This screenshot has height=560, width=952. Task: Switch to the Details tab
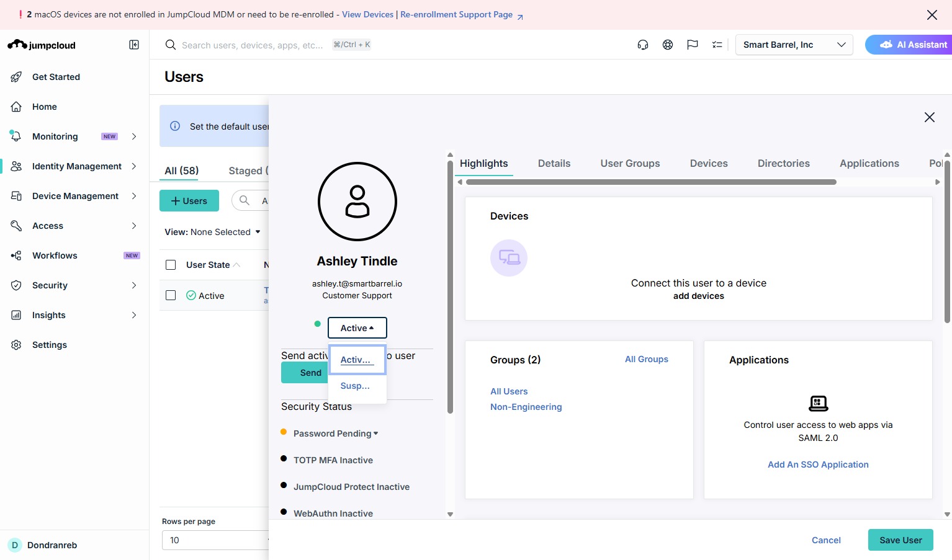(554, 163)
